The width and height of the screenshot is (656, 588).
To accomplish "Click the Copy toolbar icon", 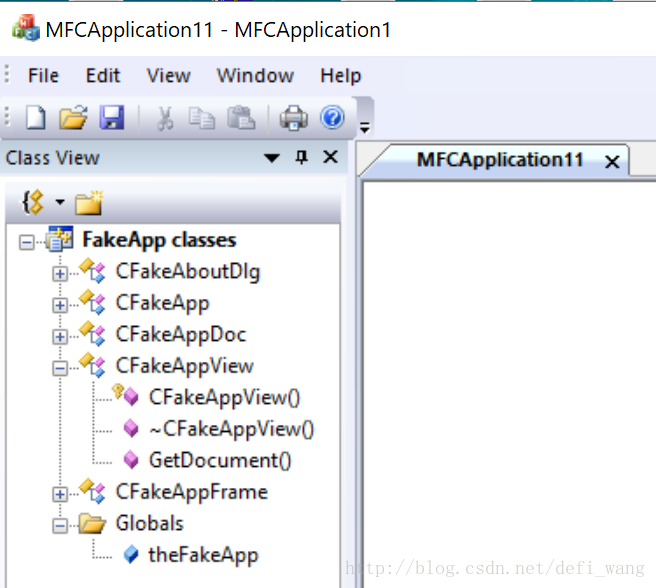I will [202, 118].
